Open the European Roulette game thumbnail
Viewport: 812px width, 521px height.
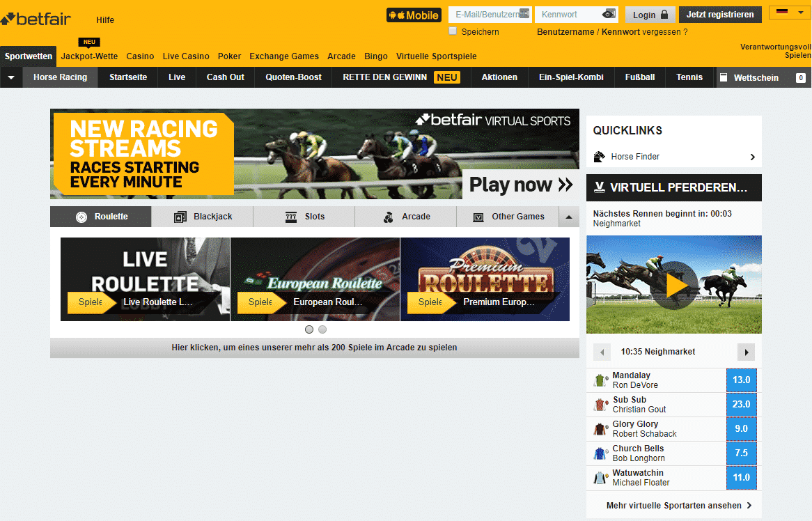315,279
